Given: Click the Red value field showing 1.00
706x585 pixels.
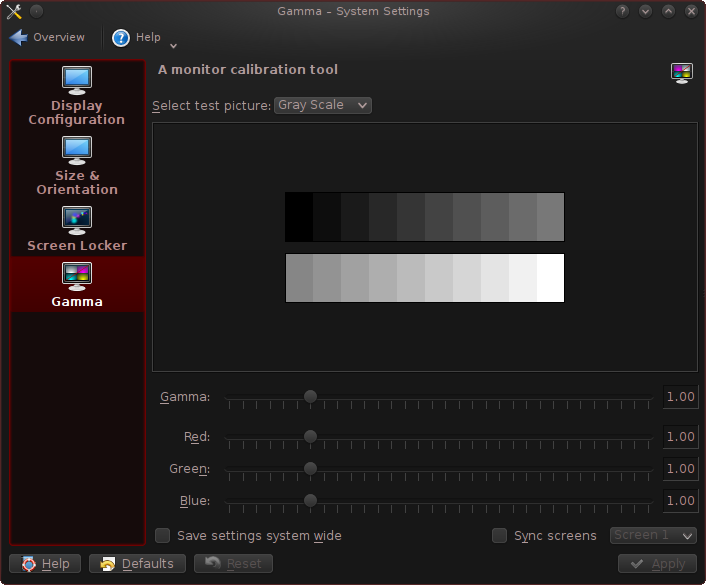Looking at the screenshot, I should coord(680,437).
